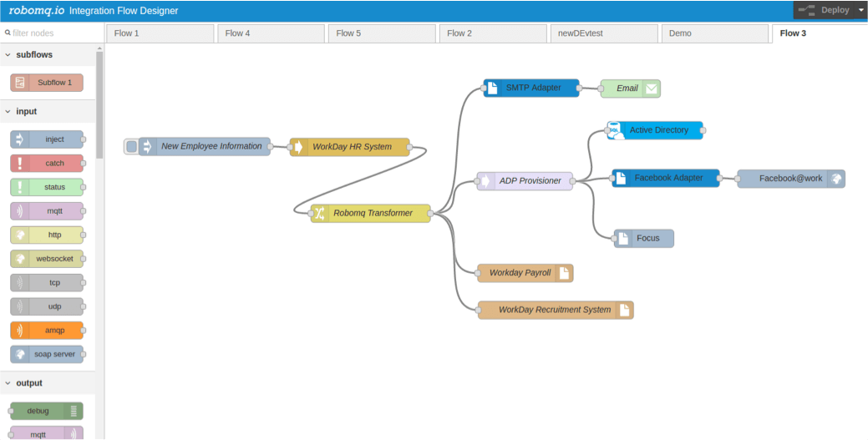Select the 'Active Directory' node label

pyautogui.click(x=659, y=130)
